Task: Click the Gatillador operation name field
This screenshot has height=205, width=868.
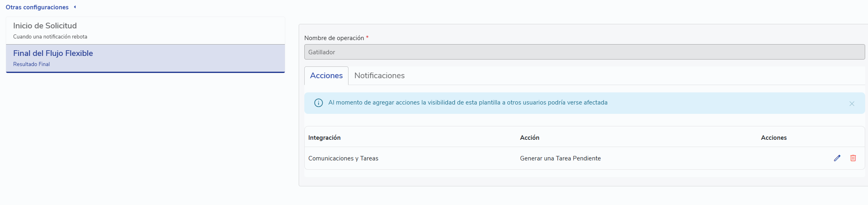Action: tap(584, 52)
